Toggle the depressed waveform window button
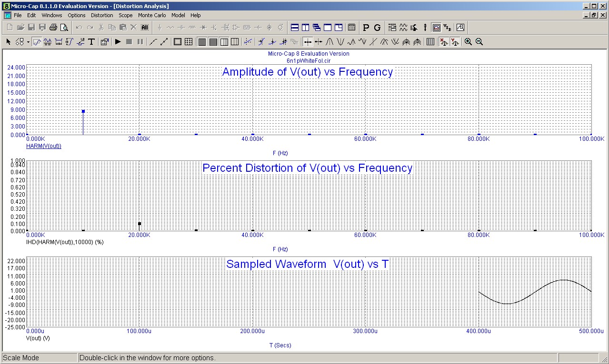 pos(436,27)
